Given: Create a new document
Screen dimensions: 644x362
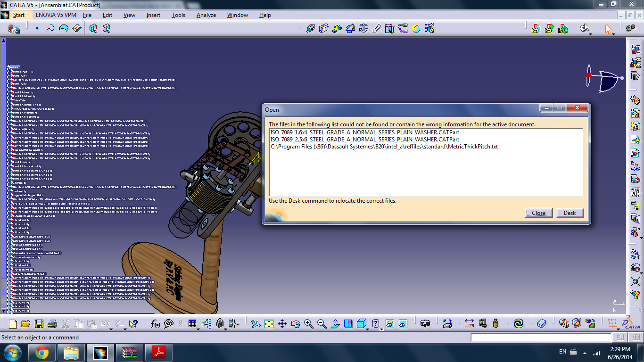Looking at the screenshot, I should (x=13, y=324).
